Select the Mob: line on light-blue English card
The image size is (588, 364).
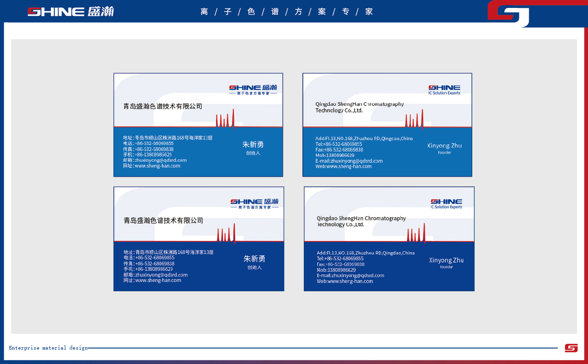pos(335,155)
